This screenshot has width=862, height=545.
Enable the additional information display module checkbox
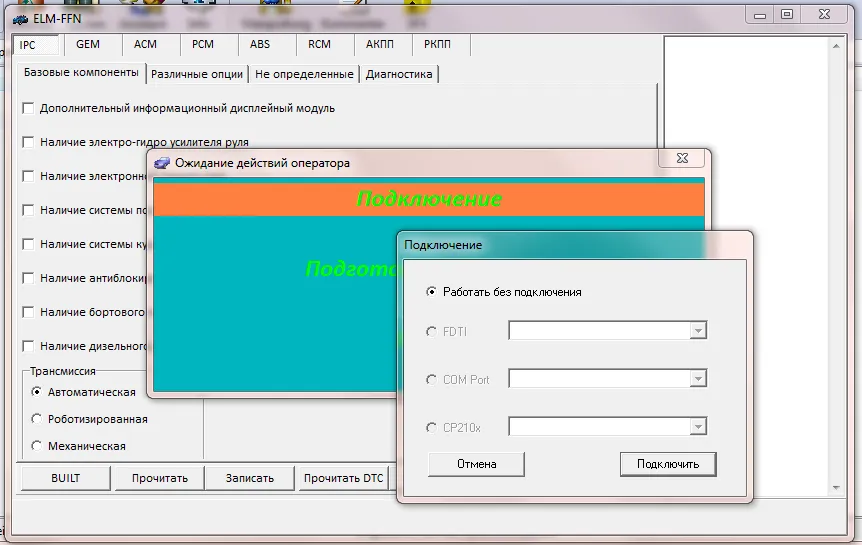(28, 108)
